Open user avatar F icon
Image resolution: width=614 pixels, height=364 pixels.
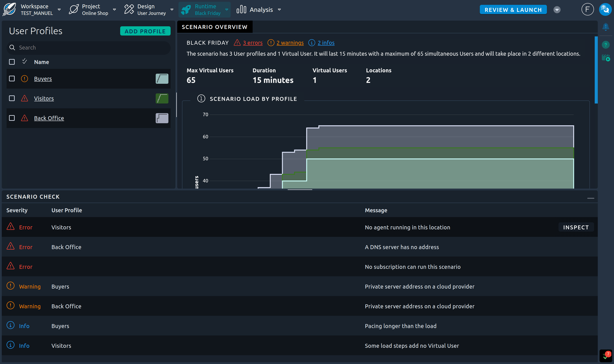(x=587, y=10)
